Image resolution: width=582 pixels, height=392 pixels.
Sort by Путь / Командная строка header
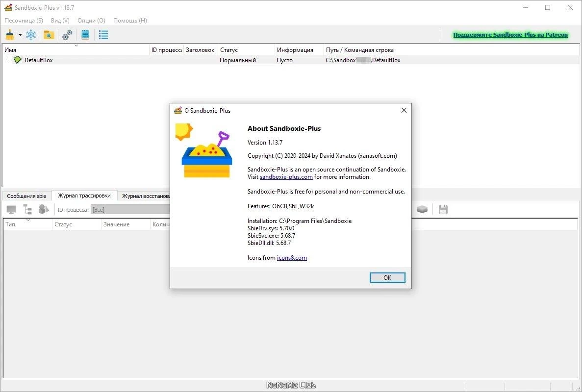tap(451, 49)
